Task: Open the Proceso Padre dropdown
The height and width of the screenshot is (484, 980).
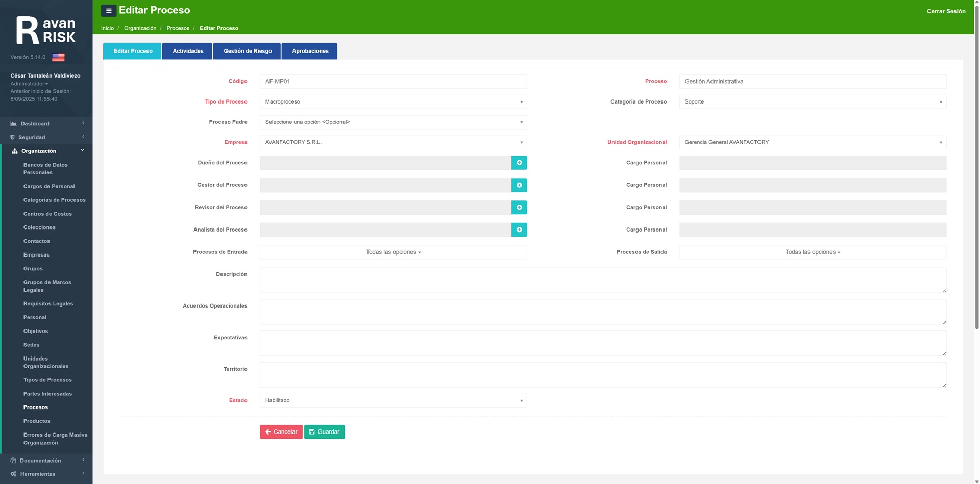Action: [x=393, y=122]
